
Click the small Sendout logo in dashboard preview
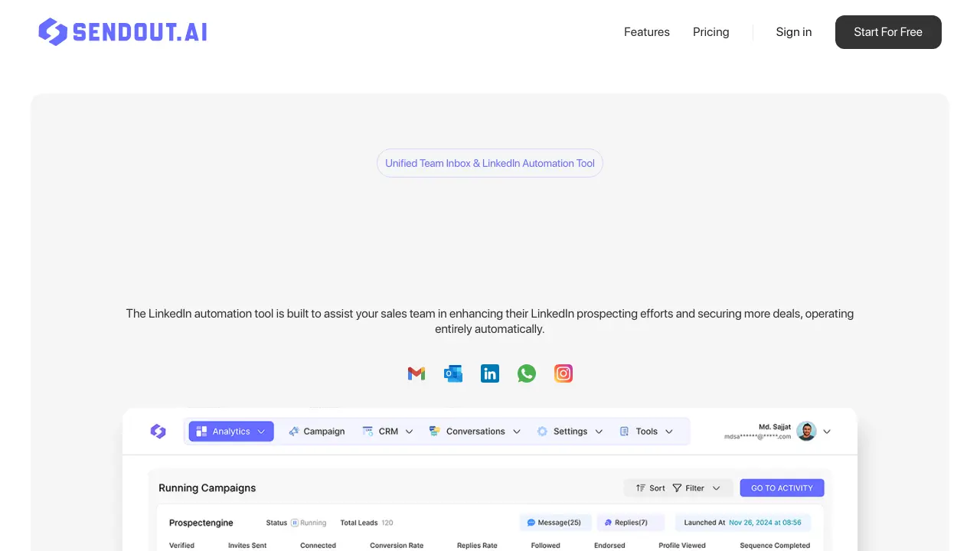(158, 432)
